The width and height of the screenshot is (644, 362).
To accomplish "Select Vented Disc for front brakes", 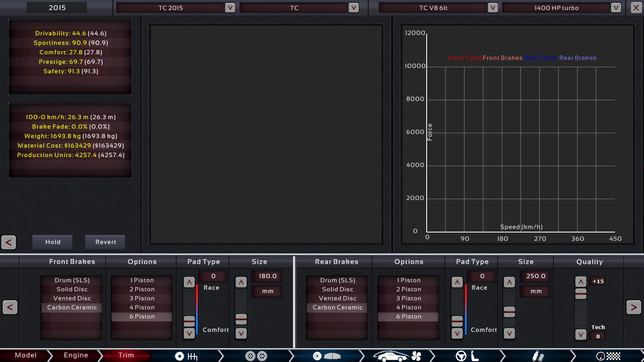I will [72, 298].
